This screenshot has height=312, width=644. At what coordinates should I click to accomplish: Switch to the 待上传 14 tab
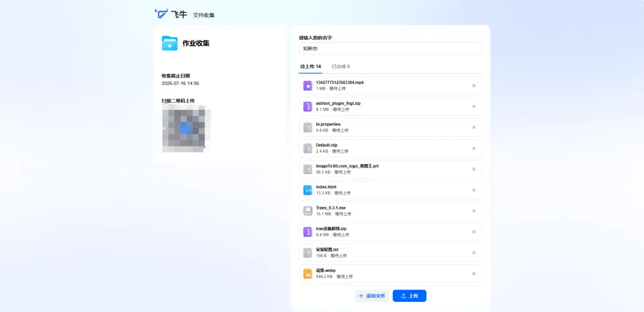click(311, 67)
